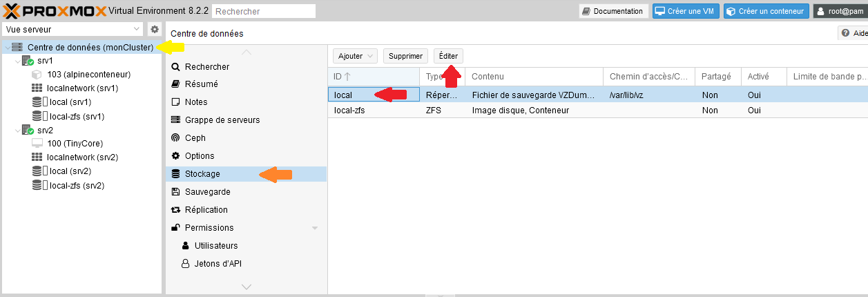This screenshot has width=868, height=297.
Task: Click the Créer une VM button
Action: 685,11
